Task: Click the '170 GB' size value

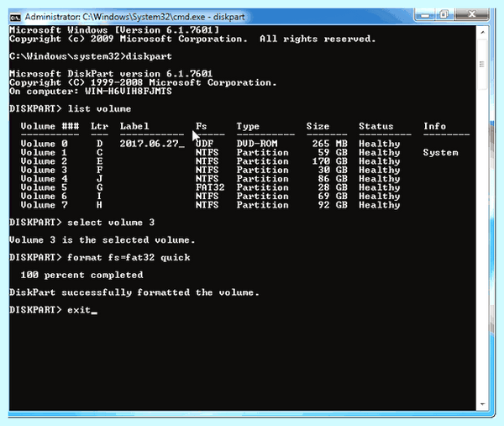Action: click(330, 161)
